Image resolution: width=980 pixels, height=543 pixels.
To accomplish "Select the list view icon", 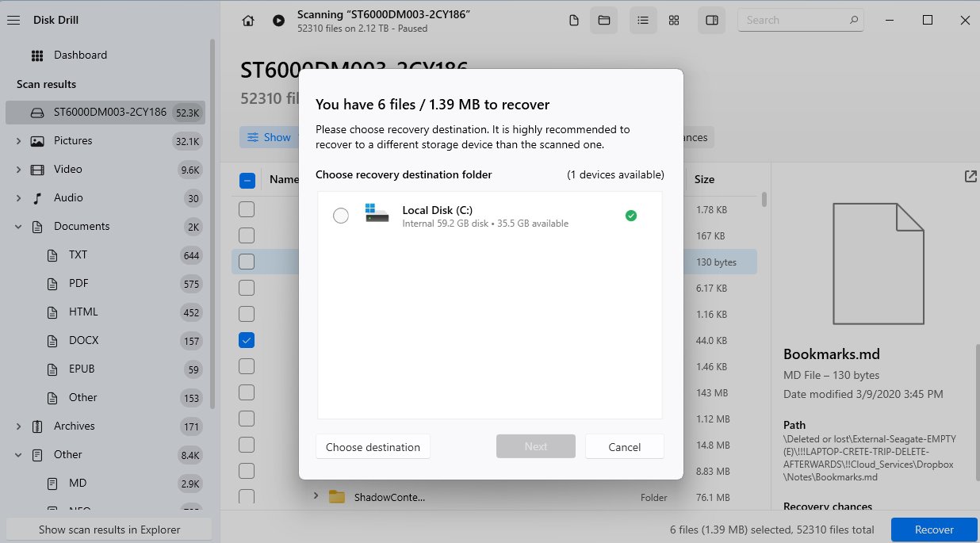I will click(x=643, y=21).
